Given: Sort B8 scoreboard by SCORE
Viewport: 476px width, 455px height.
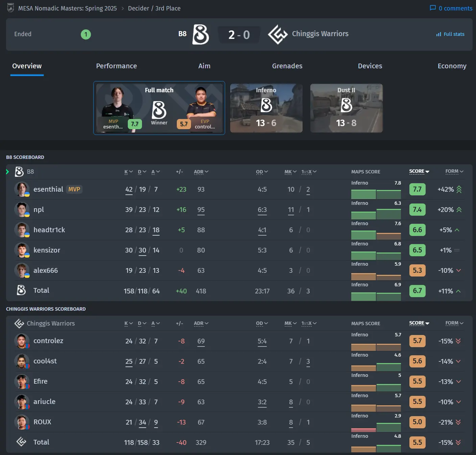Looking at the screenshot, I should click(x=419, y=171).
